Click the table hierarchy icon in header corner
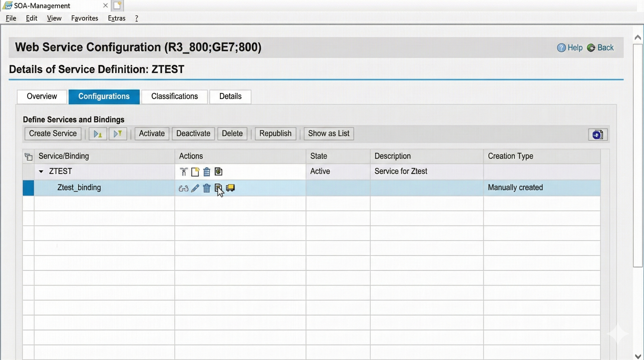The height and width of the screenshot is (360, 644). click(29, 157)
